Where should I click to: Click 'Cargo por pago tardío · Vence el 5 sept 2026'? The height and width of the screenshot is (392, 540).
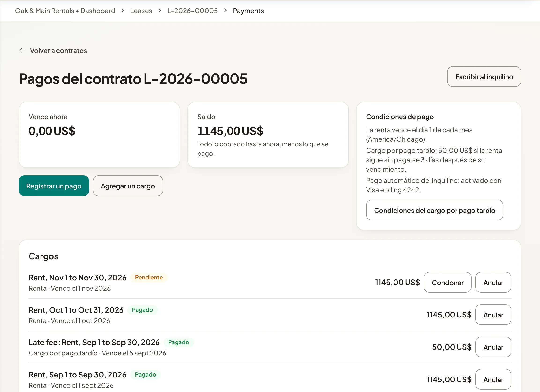click(x=97, y=353)
